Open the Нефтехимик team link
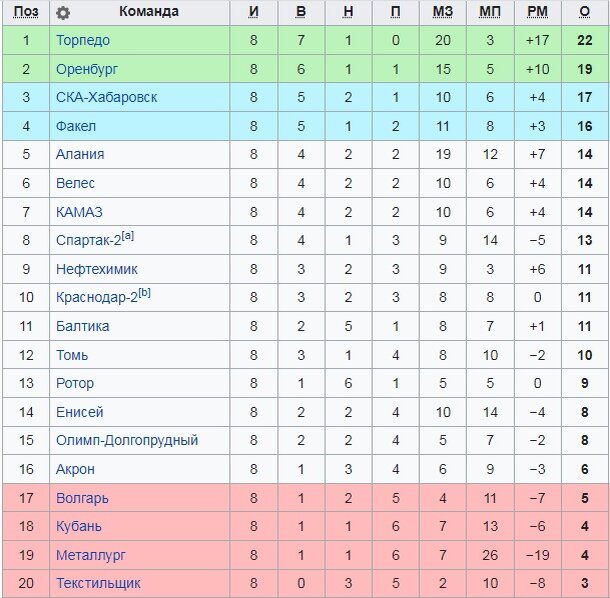610x598 pixels. (97, 269)
